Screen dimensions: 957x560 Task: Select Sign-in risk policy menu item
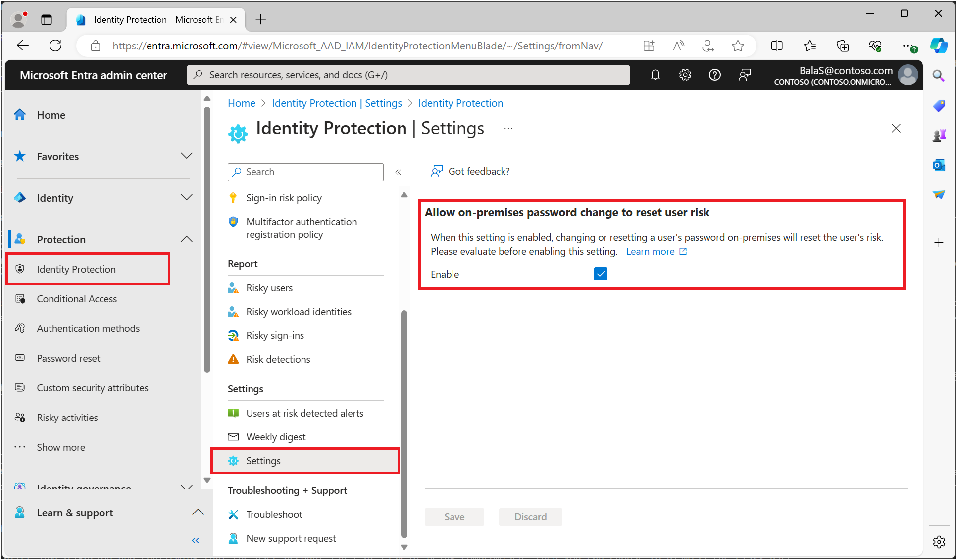[x=284, y=198]
